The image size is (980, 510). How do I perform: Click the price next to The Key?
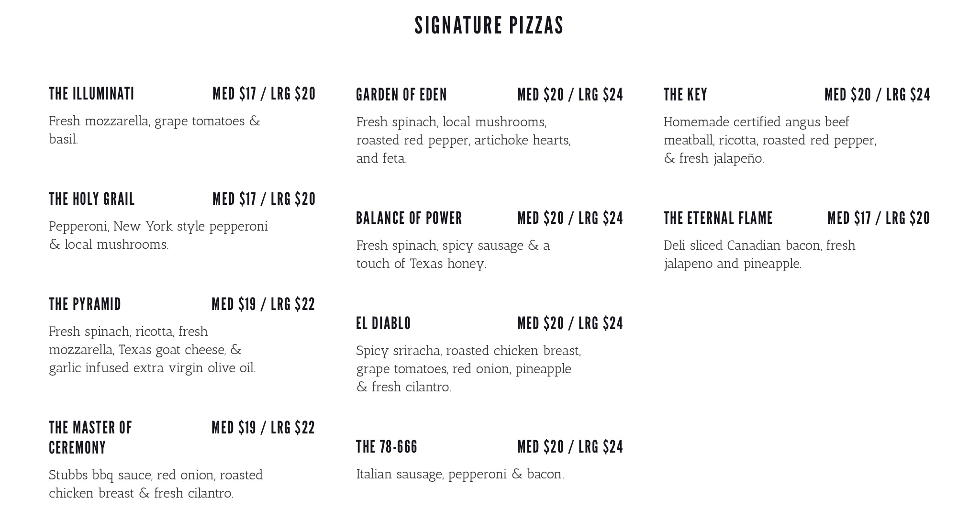click(x=877, y=95)
